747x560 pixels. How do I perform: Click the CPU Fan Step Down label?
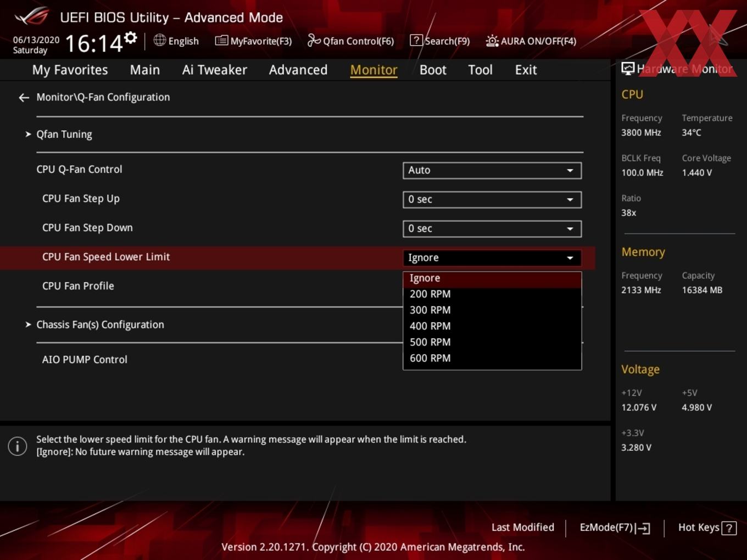click(x=87, y=228)
